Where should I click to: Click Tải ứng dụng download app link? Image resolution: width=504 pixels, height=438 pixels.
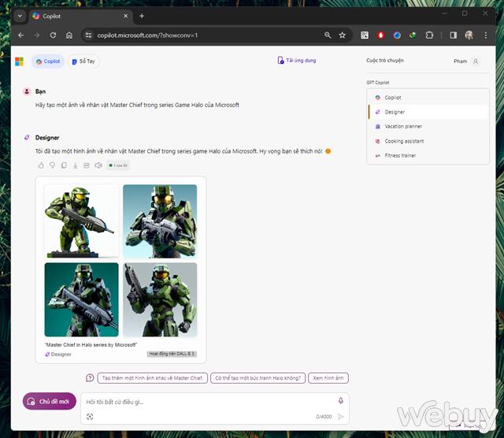coord(296,60)
